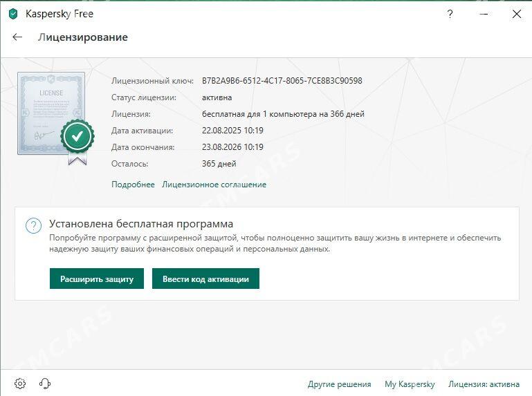Click the 'Дата окончания:' label
The width and height of the screenshot is (532, 396).
tap(143, 147)
